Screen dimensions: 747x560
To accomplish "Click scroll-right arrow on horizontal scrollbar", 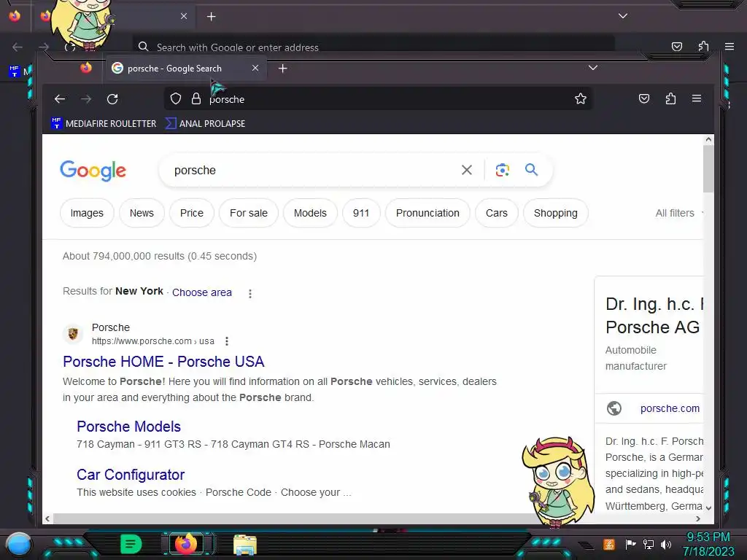I will tap(698, 518).
